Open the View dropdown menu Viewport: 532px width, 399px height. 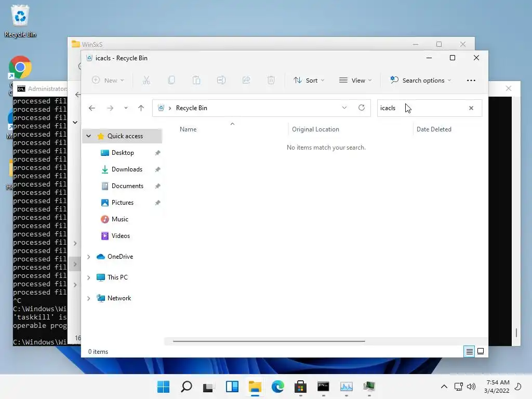point(355,81)
